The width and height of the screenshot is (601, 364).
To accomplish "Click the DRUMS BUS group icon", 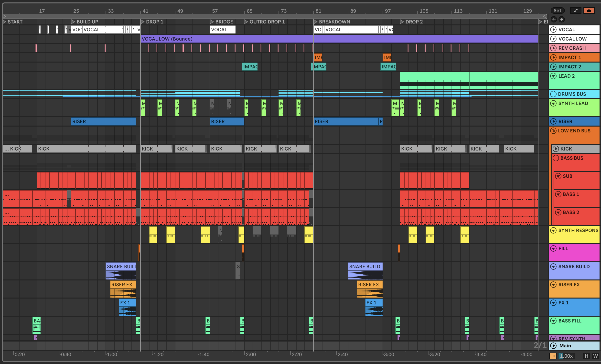I will (x=553, y=94).
